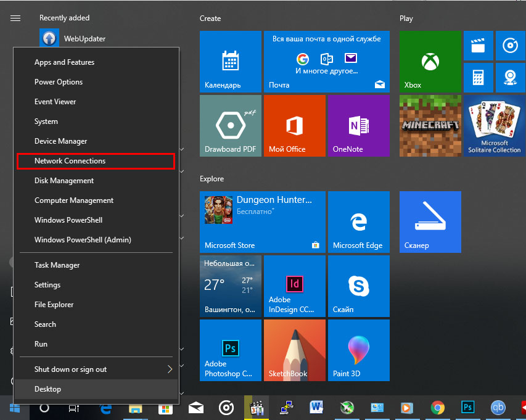Screen dimensions: 526x420
Task: Open Windows PowerShell (Admin)
Action: pyautogui.click(x=83, y=240)
